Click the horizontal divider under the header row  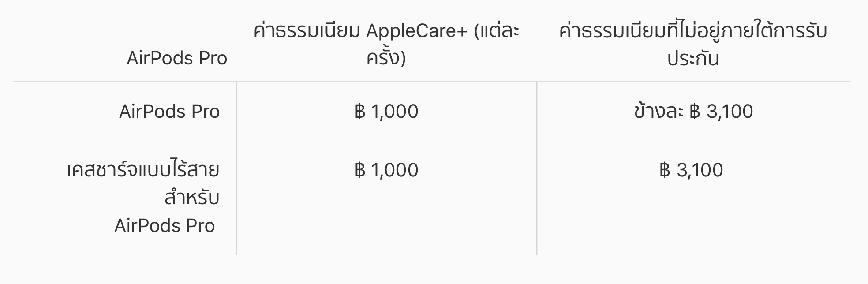pos(432,82)
